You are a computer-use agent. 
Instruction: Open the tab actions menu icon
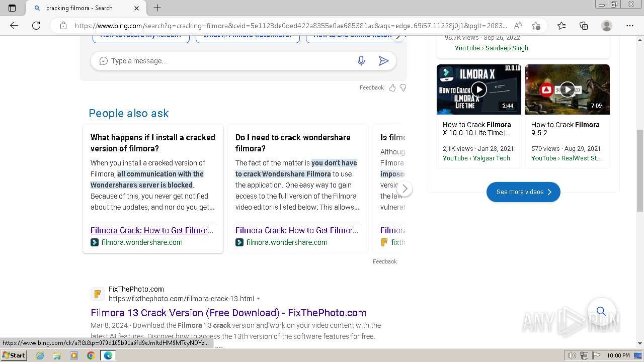(12, 8)
